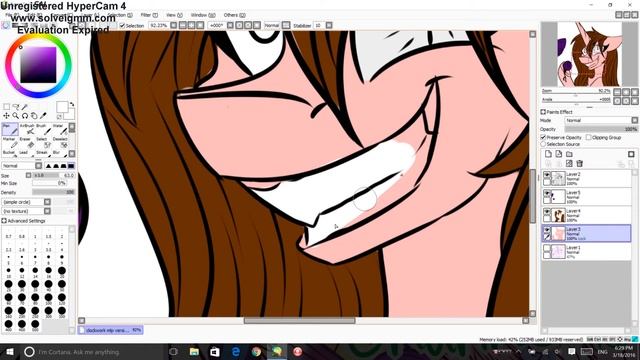This screenshot has height=360, width=640.
Task: Hide Layer2 with its eye icon
Action: pyautogui.click(x=547, y=175)
